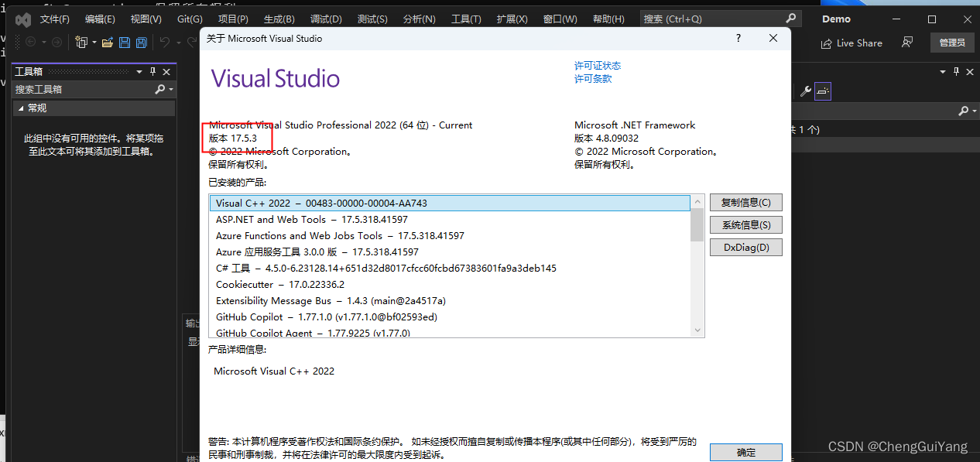Click the New Project toolbar icon
Image resolution: width=980 pixels, height=462 pixels.
click(81, 43)
